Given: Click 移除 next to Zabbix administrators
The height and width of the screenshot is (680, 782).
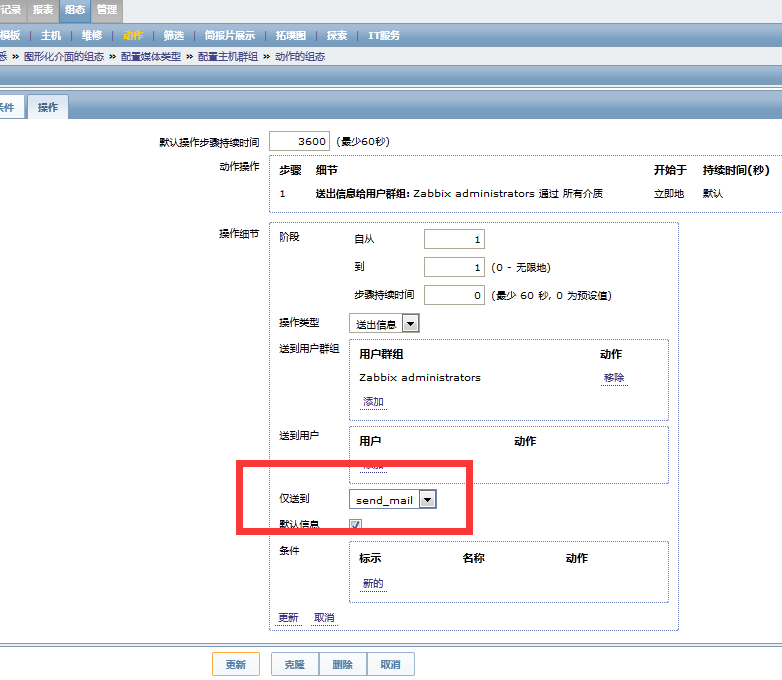Looking at the screenshot, I should click(613, 378).
